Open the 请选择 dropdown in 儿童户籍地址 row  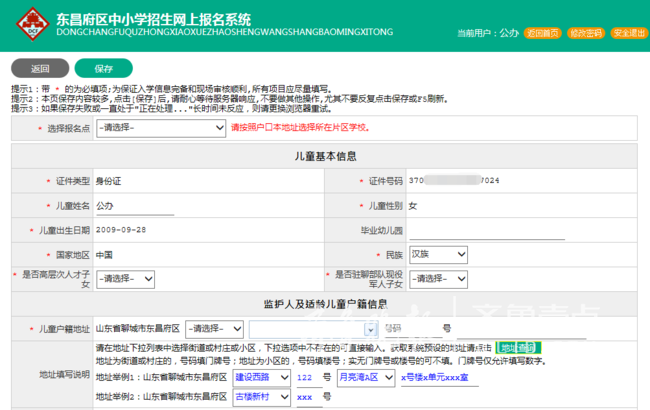[214, 329]
